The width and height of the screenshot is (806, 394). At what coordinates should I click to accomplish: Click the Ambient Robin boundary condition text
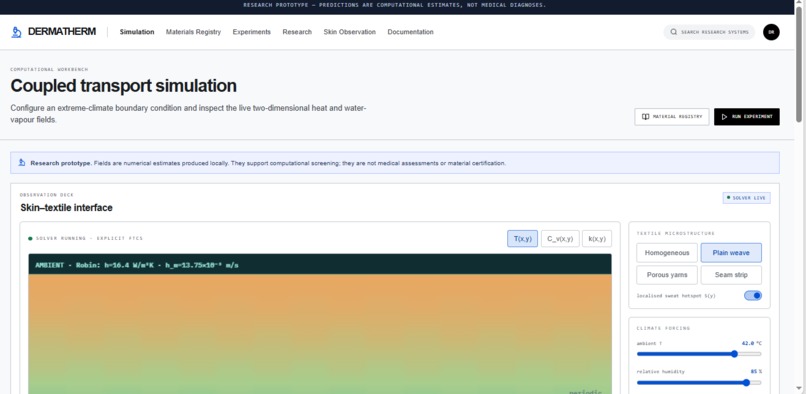(137, 265)
